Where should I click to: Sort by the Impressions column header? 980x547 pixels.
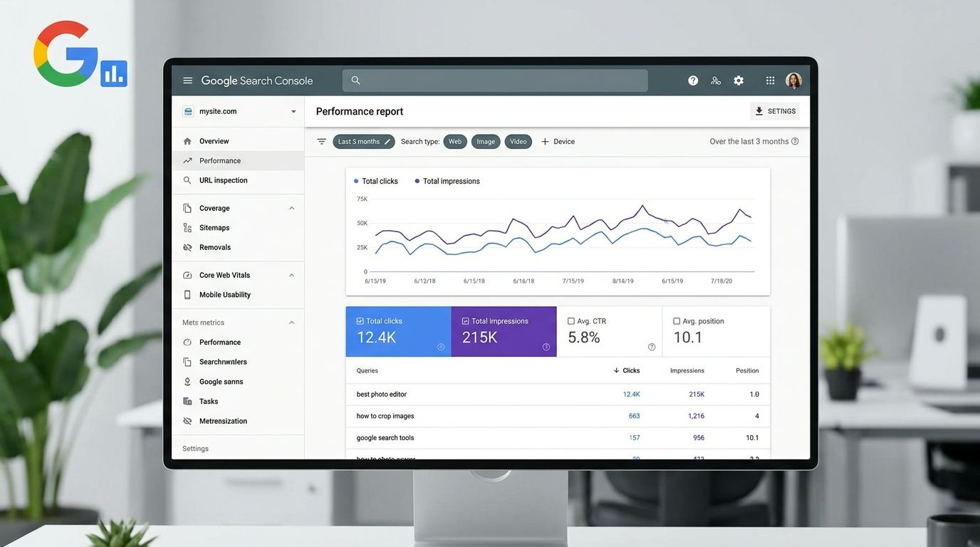tap(687, 370)
